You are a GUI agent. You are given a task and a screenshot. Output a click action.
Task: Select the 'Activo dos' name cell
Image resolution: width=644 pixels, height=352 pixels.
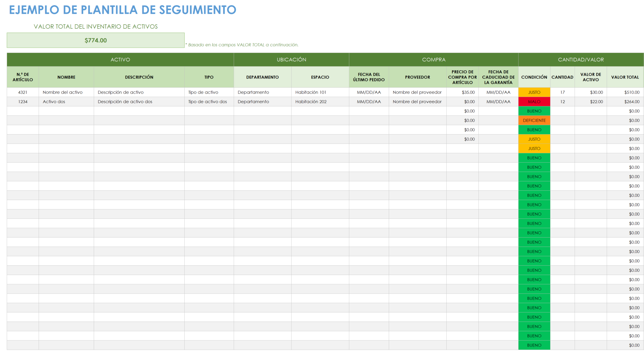click(x=66, y=102)
